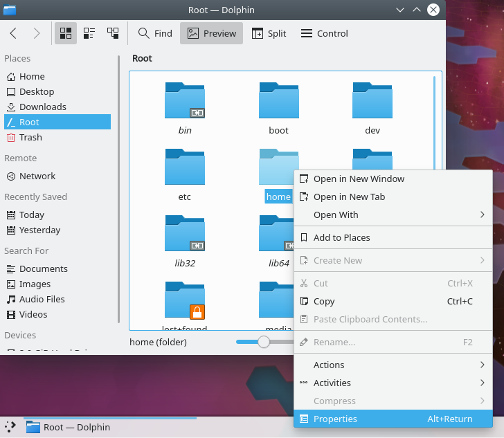
Task: Click the home (folder) status text
Action: point(158,342)
